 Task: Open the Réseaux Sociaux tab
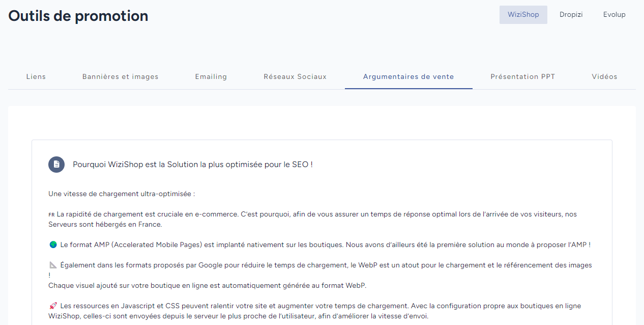(x=295, y=76)
